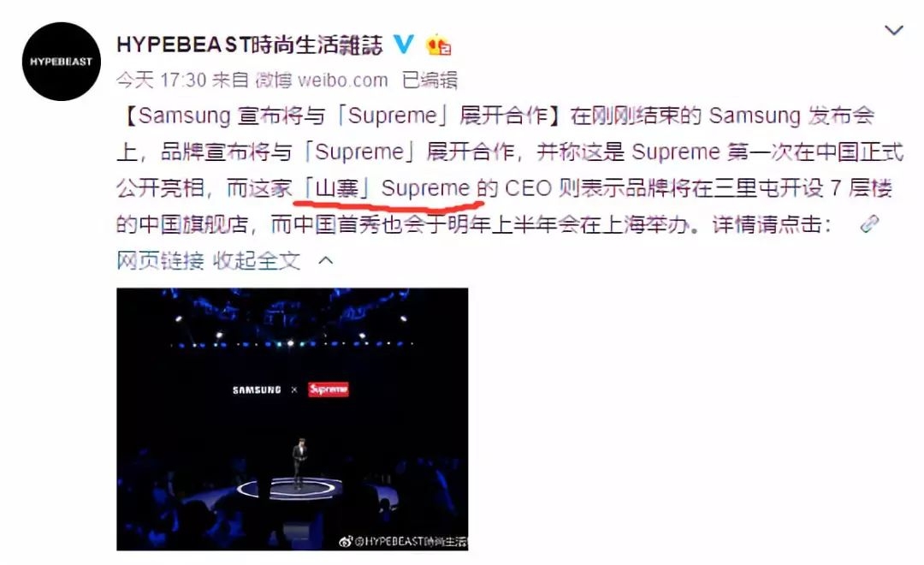Click the orange membership badge icon
The height and width of the screenshot is (565, 924).
click(438, 45)
